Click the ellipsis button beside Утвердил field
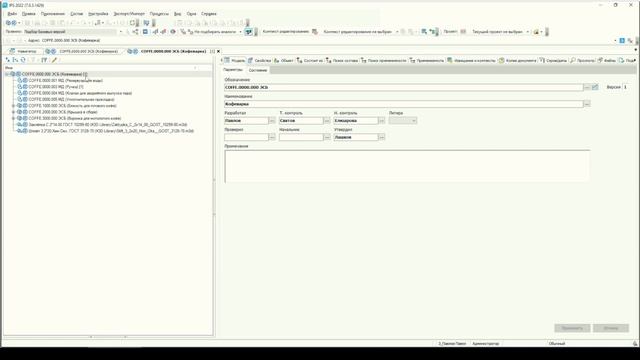Viewport: 640px width, 360px height. point(382,137)
